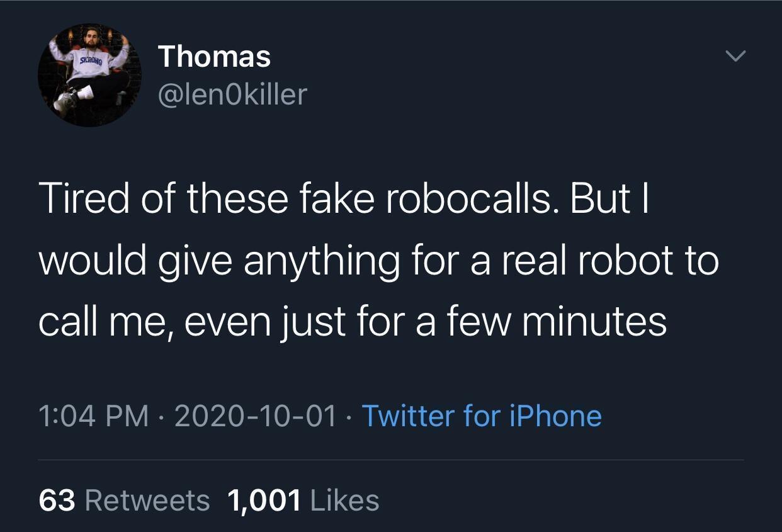
Task: Click the tweet line starting with call me
Action: (x=352, y=321)
